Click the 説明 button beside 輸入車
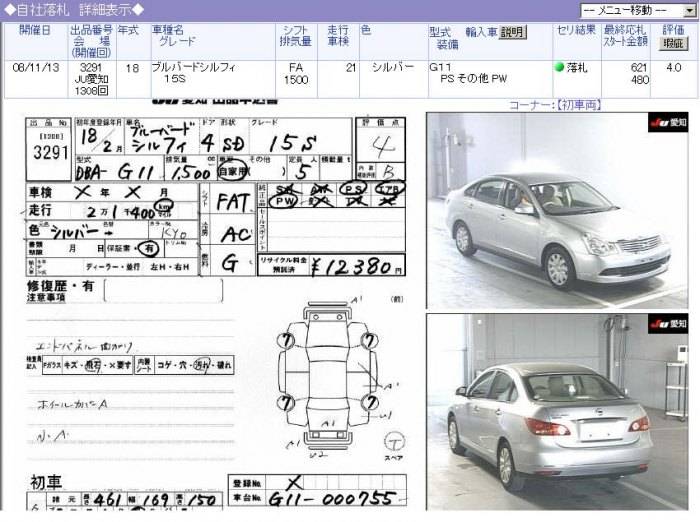700x522 pixels. [512, 32]
